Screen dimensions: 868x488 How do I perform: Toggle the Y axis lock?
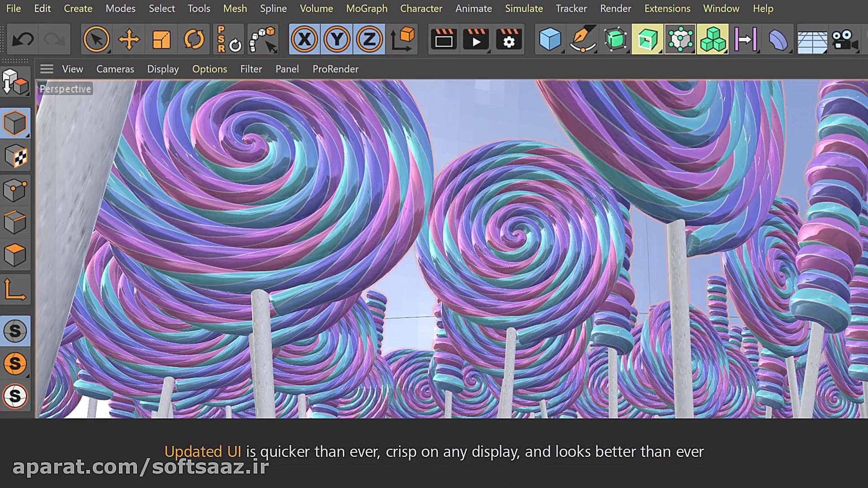pos(336,39)
